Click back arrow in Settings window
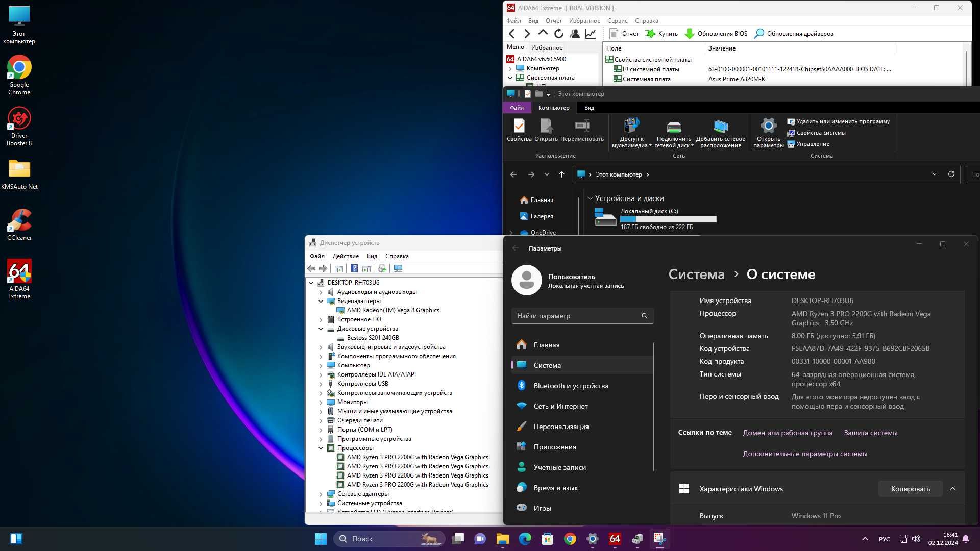The width and height of the screenshot is (980, 551). [x=515, y=248]
